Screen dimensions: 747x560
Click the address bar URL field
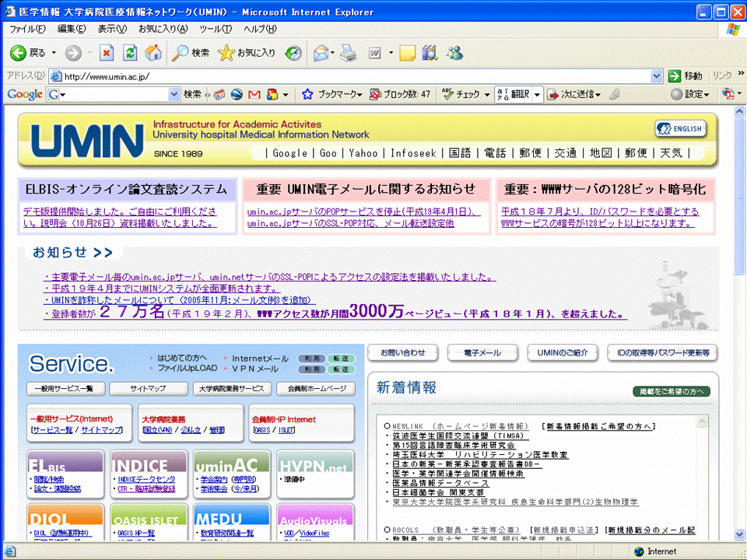[350, 76]
